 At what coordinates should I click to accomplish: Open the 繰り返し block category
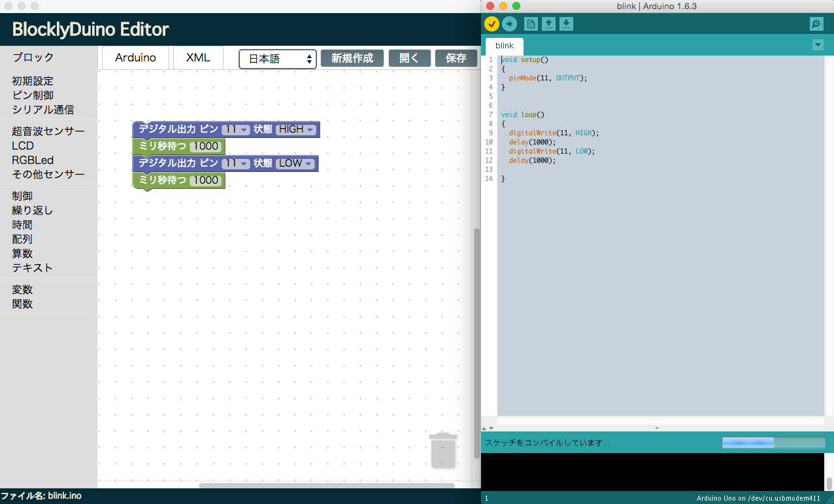pos(33,210)
